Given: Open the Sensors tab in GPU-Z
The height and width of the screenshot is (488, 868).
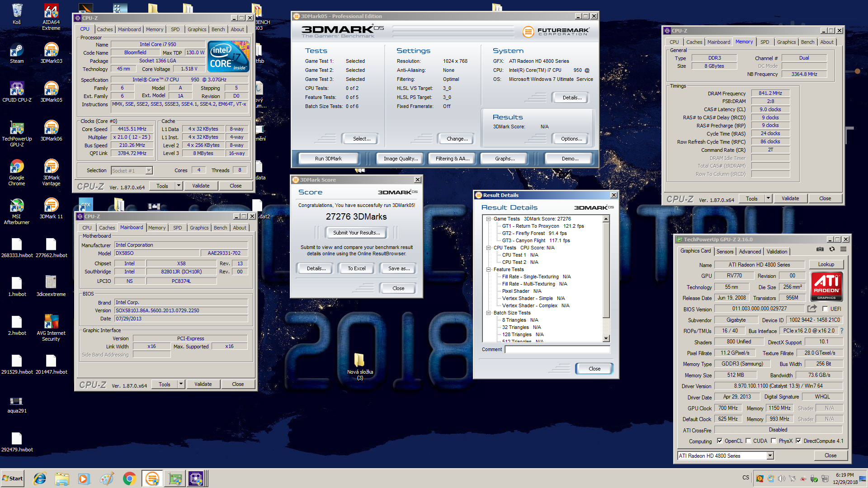Looking at the screenshot, I should (x=725, y=252).
